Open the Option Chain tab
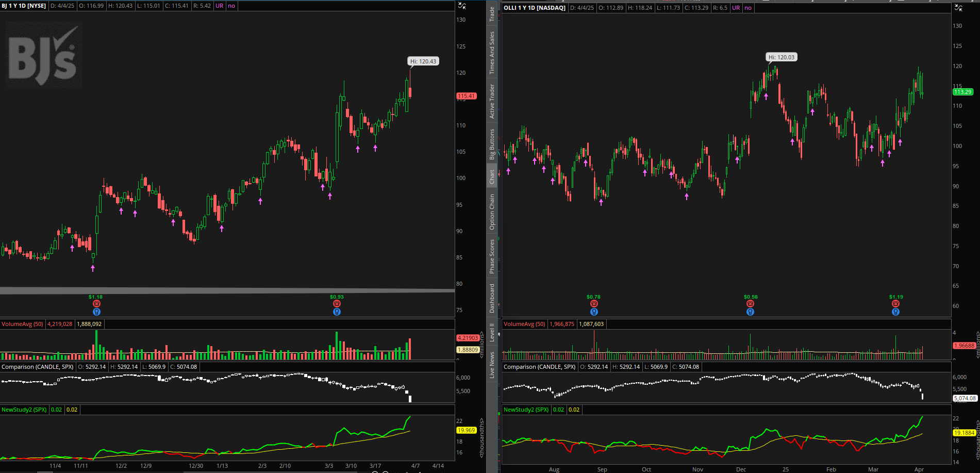Viewport: 980px width, 473px height. pos(492,212)
